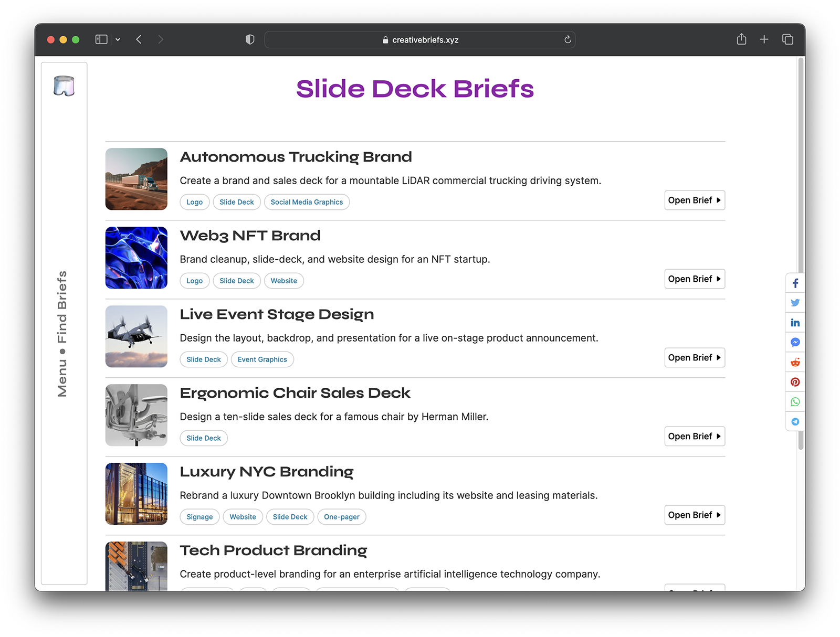The image size is (840, 637).
Task: Open the Safari share menu
Action: 741,39
